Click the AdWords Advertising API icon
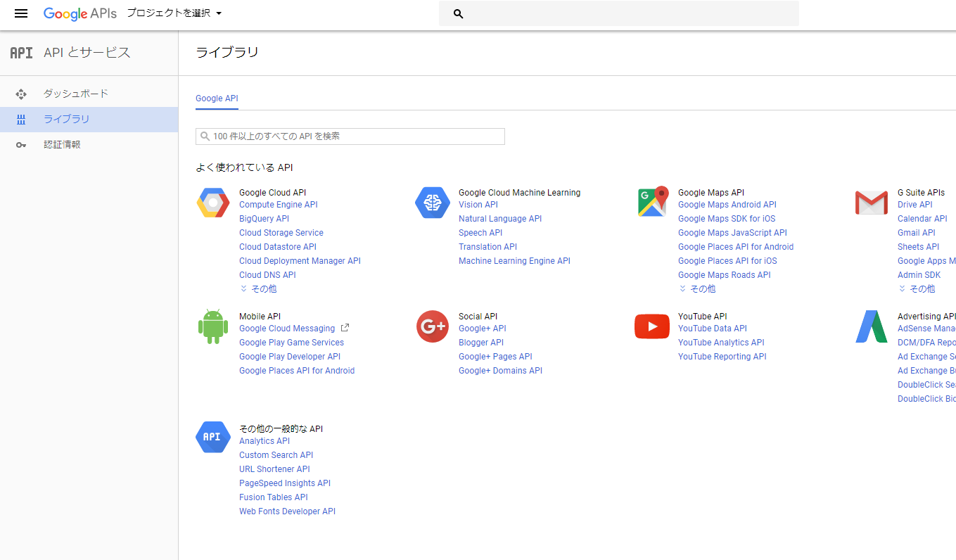The height and width of the screenshot is (560, 956). (x=872, y=326)
